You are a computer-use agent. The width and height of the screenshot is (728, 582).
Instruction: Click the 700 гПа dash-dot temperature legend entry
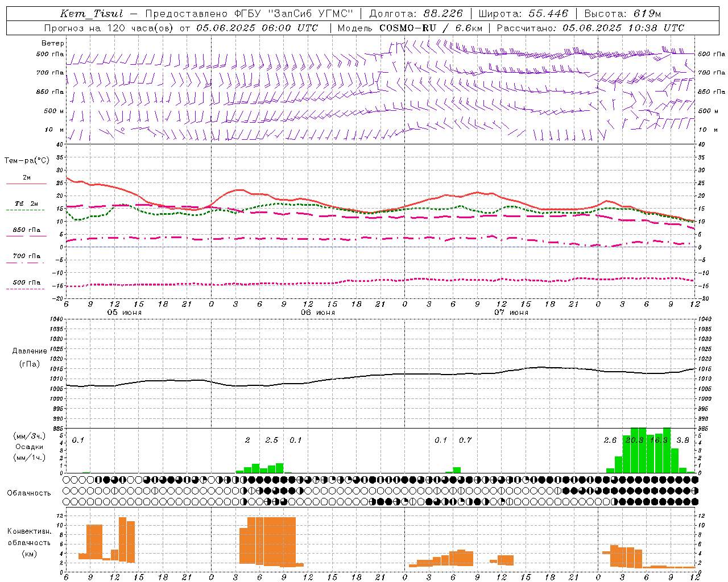(26, 259)
